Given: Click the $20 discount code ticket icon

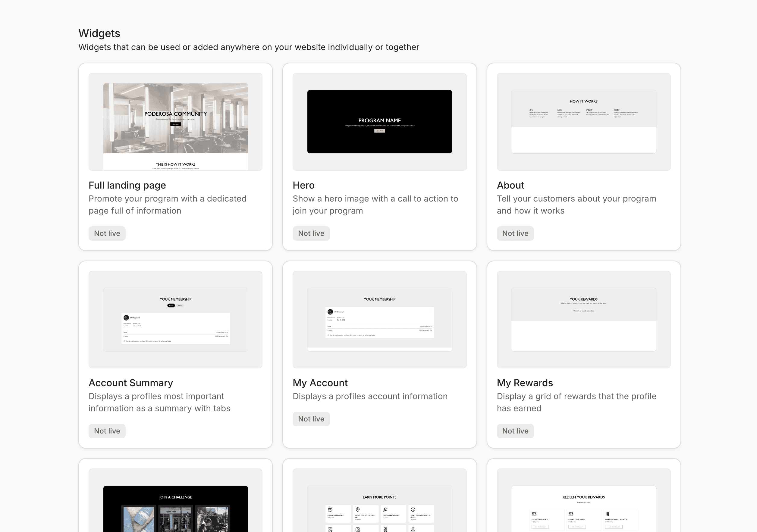Looking at the screenshot, I should click(571, 514).
